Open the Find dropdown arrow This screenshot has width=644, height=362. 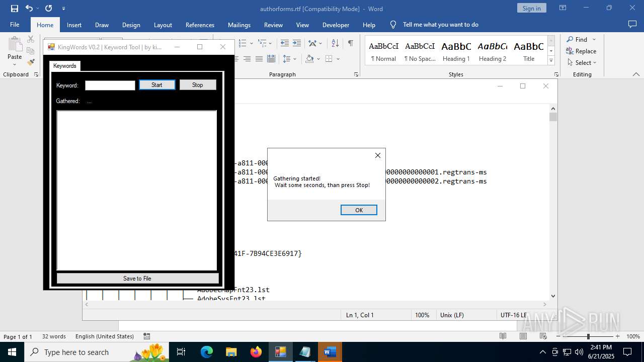[594, 39]
